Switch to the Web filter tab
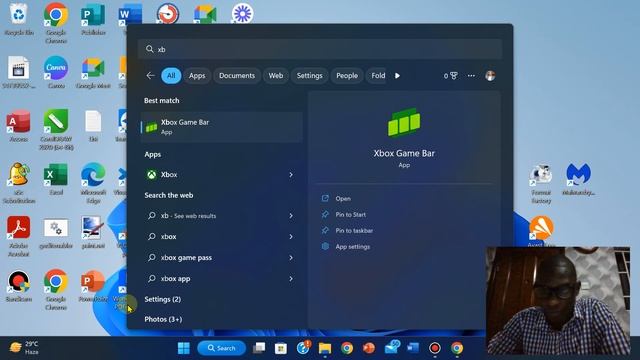This screenshot has width=640, height=360. point(276,76)
